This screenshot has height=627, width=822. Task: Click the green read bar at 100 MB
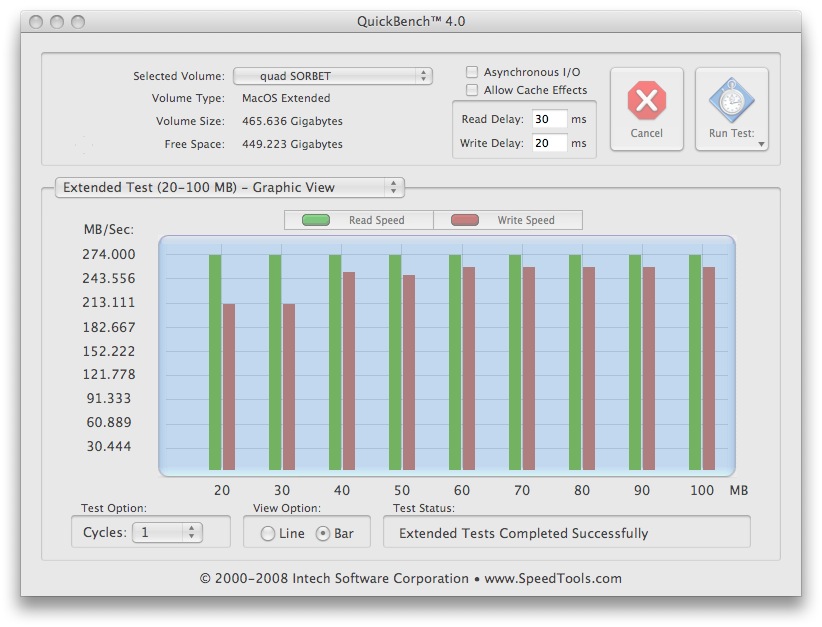[695, 362]
